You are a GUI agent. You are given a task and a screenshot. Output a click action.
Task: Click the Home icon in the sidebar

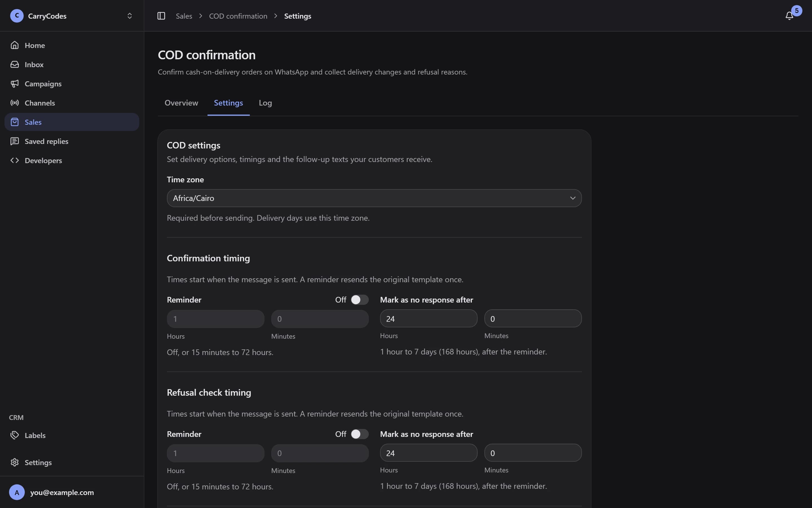(x=14, y=45)
